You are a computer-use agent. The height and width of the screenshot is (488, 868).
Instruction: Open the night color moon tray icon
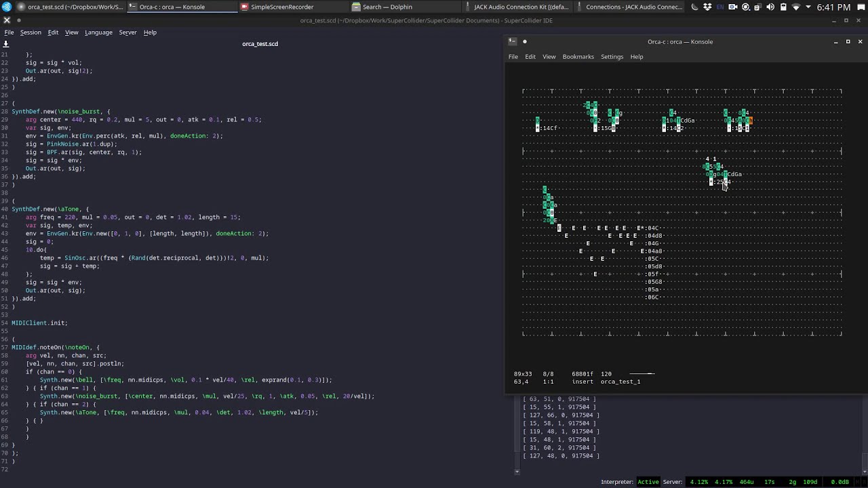[x=695, y=7]
